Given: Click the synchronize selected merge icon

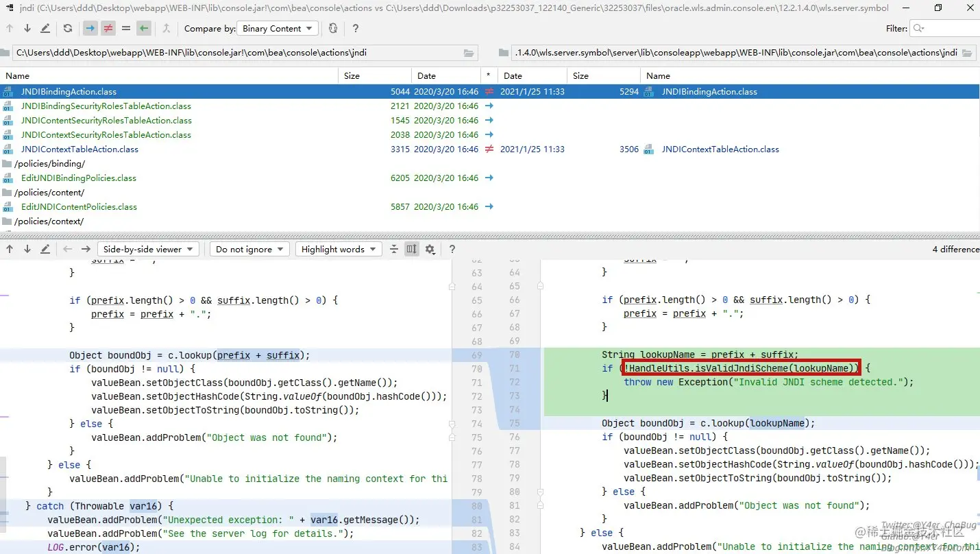Looking at the screenshot, I should coord(166,29).
